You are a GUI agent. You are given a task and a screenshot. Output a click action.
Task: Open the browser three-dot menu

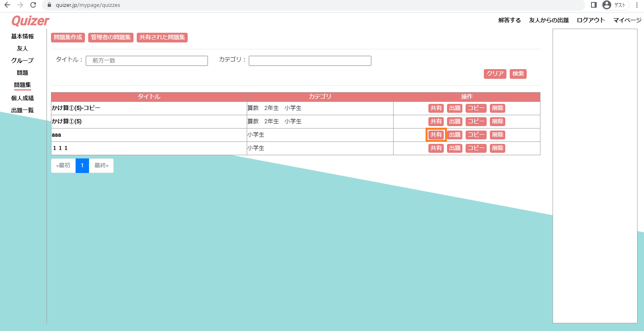[637, 5]
